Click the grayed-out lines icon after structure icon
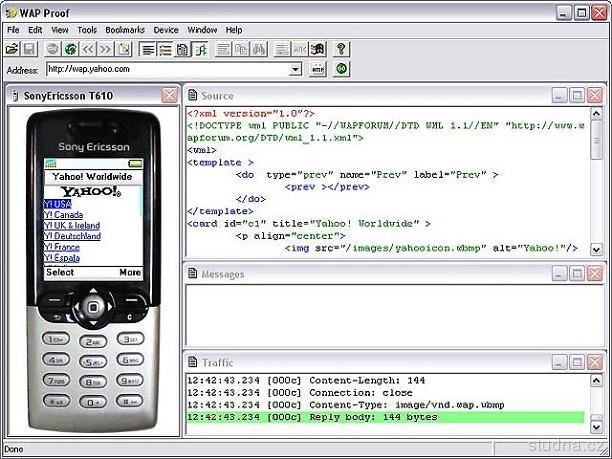Viewport: 612px width, 459px height. pyautogui.click(x=224, y=49)
